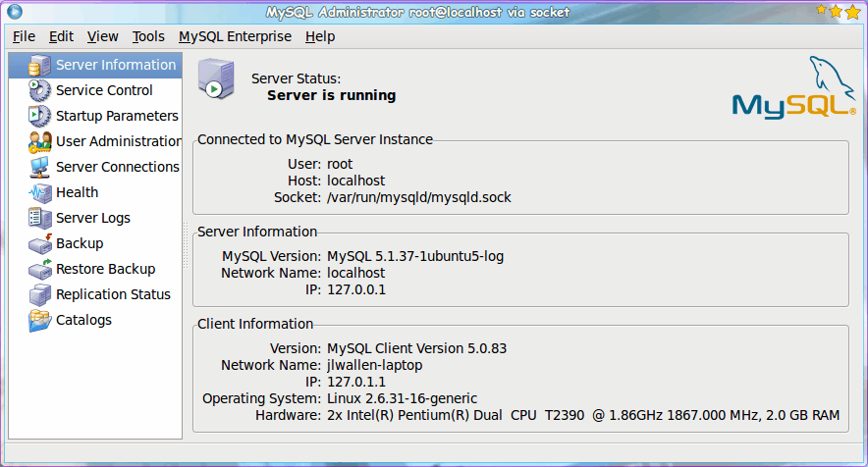This screenshot has height=467, width=868.
Task: Click the Health graph icon
Action: point(40,192)
